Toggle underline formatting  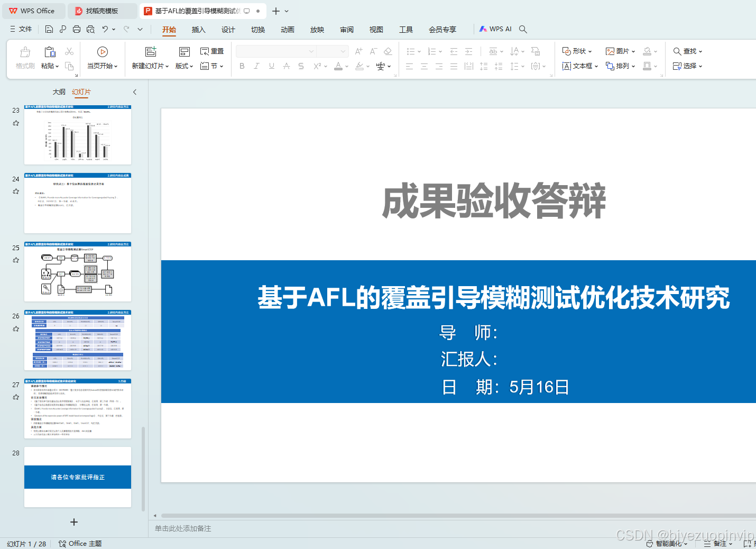click(271, 66)
